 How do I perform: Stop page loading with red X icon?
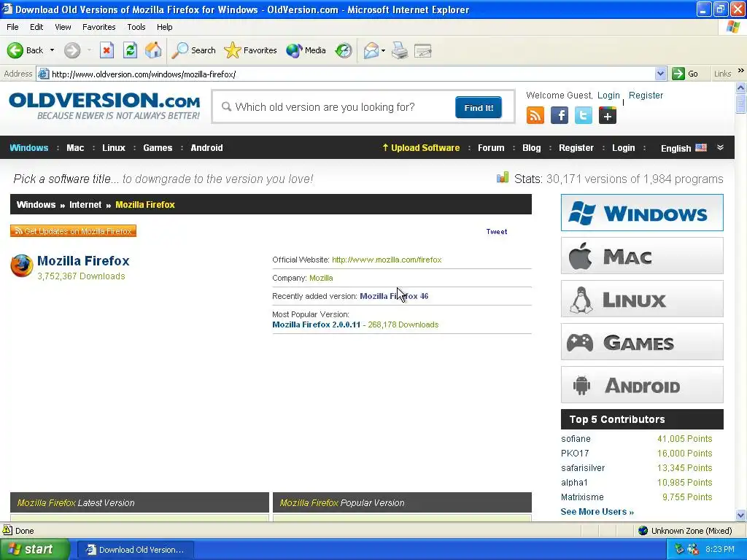[x=107, y=50]
